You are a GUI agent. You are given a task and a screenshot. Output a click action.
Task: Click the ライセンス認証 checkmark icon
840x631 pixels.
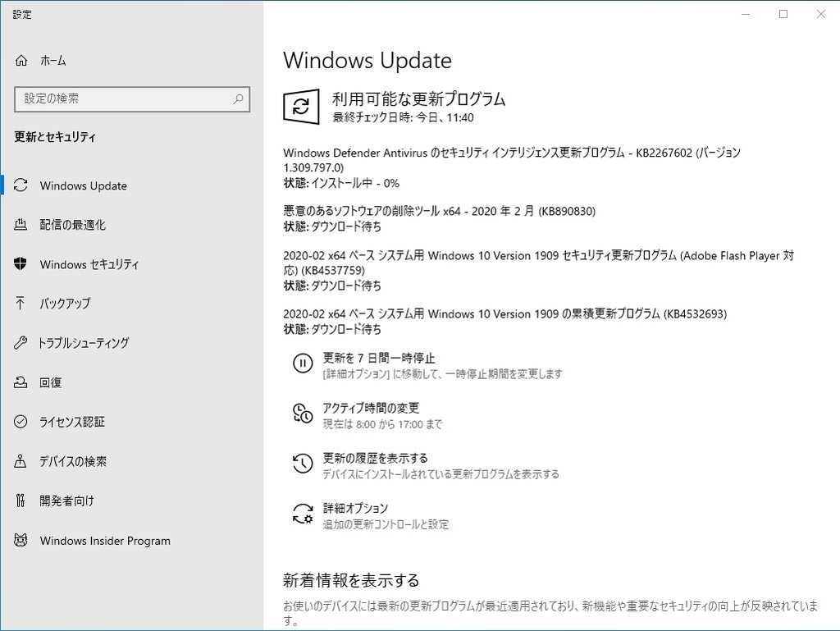click(x=21, y=422)
